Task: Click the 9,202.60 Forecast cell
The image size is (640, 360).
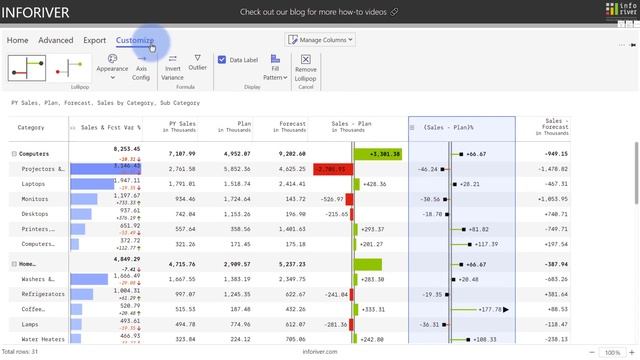Action: pyautogui.click(x=292, y=154)
